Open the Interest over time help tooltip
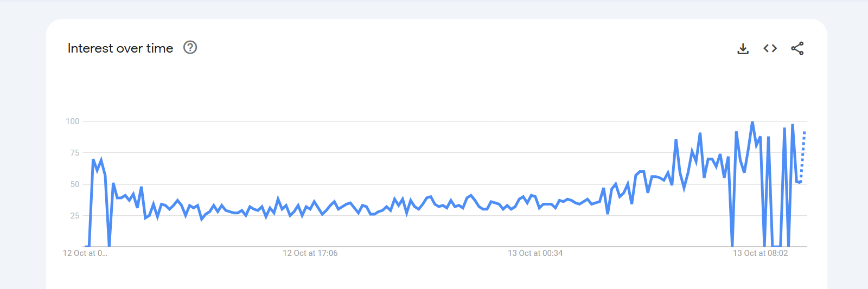 point(190,48)
